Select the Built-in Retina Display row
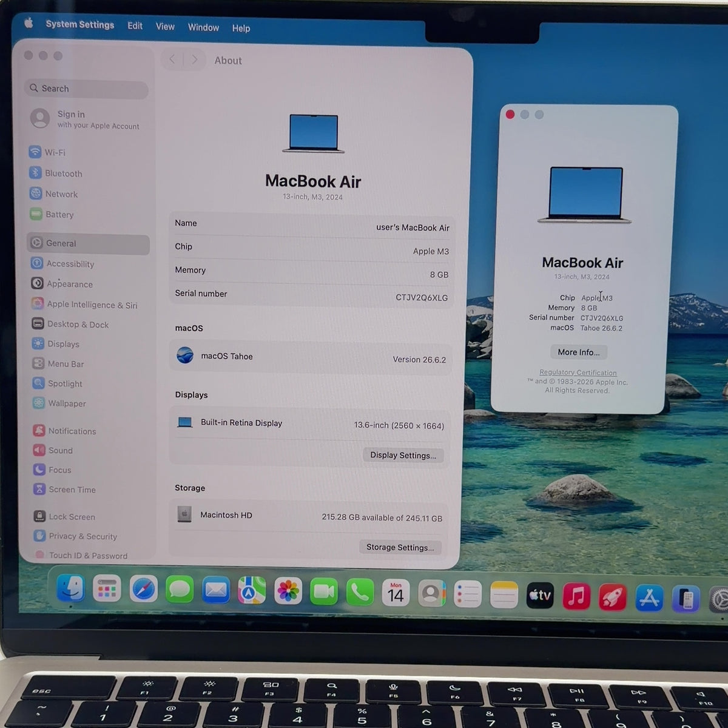This screenshot has width=728, height=728. click(x=311, y=423)
